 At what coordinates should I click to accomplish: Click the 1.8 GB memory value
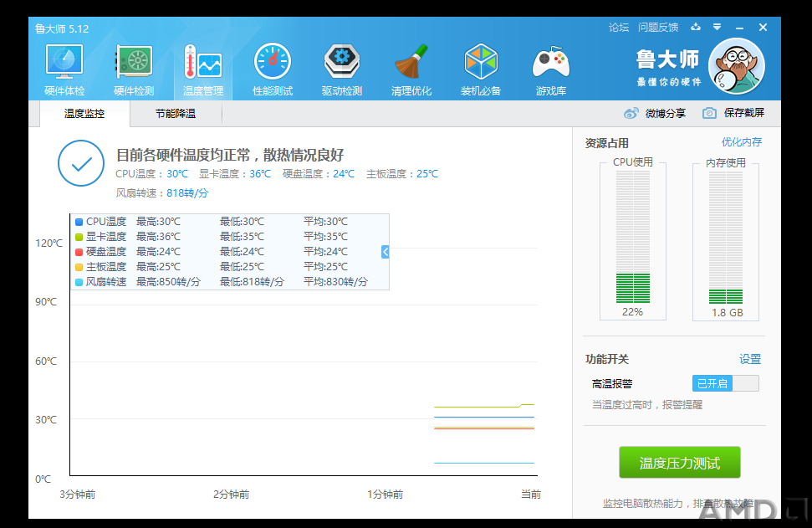tap(727, 312)
